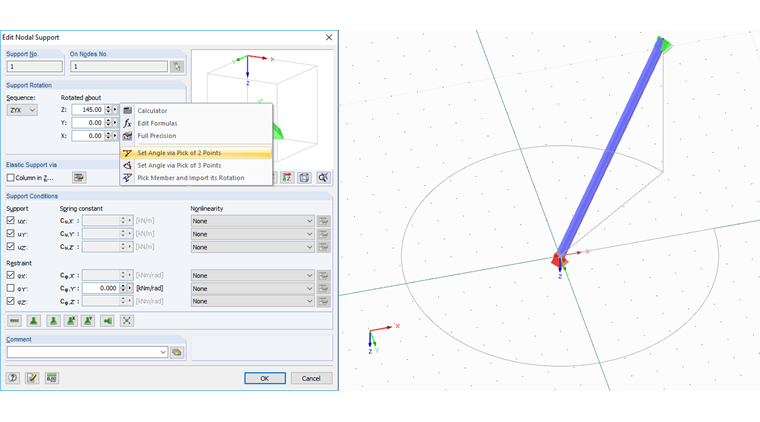Click the edit notes icon in footer
The height and width of the screenshot is (422, 760).
click(32, 378)
